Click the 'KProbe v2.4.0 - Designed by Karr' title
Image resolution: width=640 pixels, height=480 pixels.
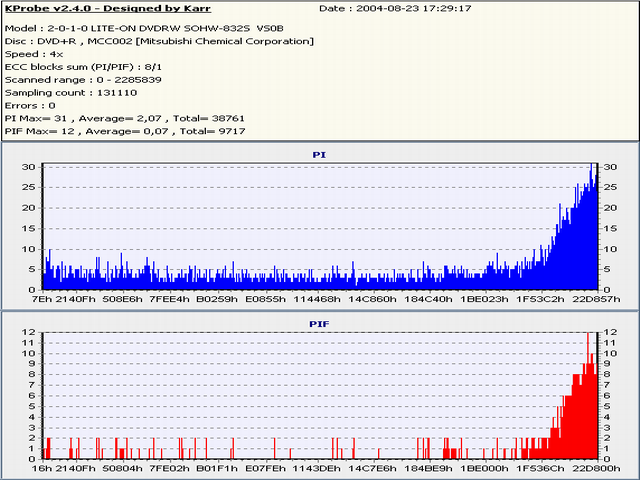click(108, 8)
